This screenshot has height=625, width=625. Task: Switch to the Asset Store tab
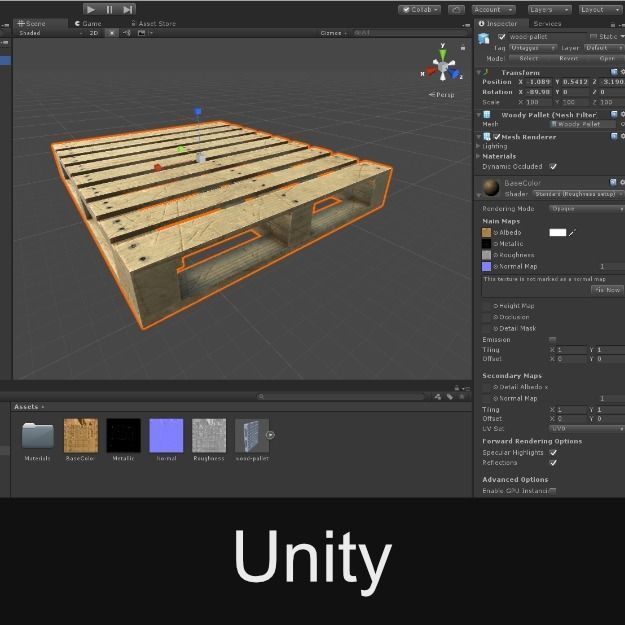pos(154,24)
